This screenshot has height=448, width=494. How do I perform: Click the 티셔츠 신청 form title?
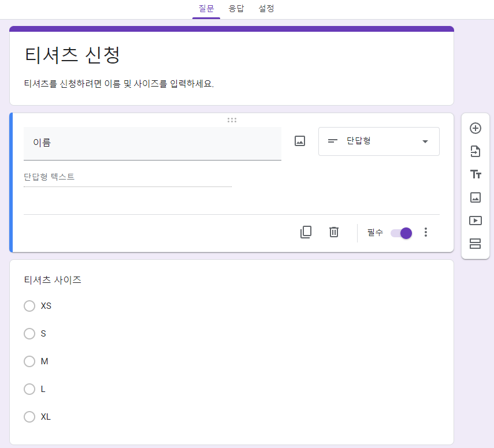(x=72, y=55)
